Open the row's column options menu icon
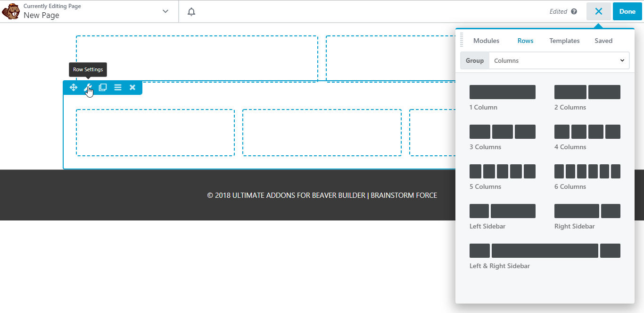 [x=118, y=87]
